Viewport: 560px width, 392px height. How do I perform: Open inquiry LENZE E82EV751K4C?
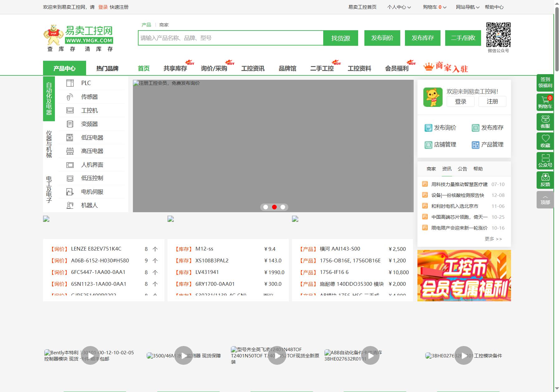tap(96, 249)
